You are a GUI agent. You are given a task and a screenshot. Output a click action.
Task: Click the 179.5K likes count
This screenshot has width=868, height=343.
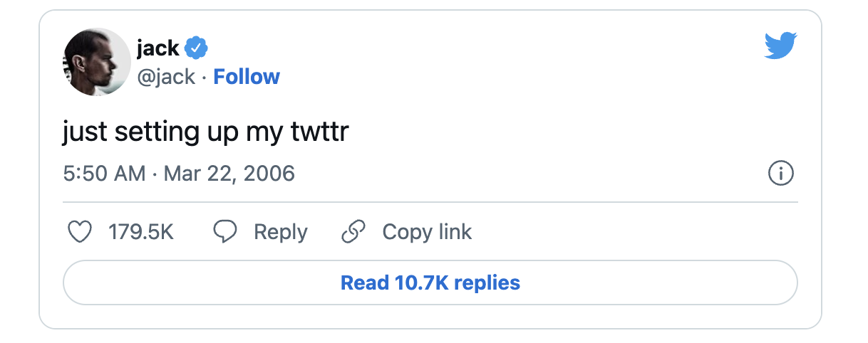pos(141,232)
